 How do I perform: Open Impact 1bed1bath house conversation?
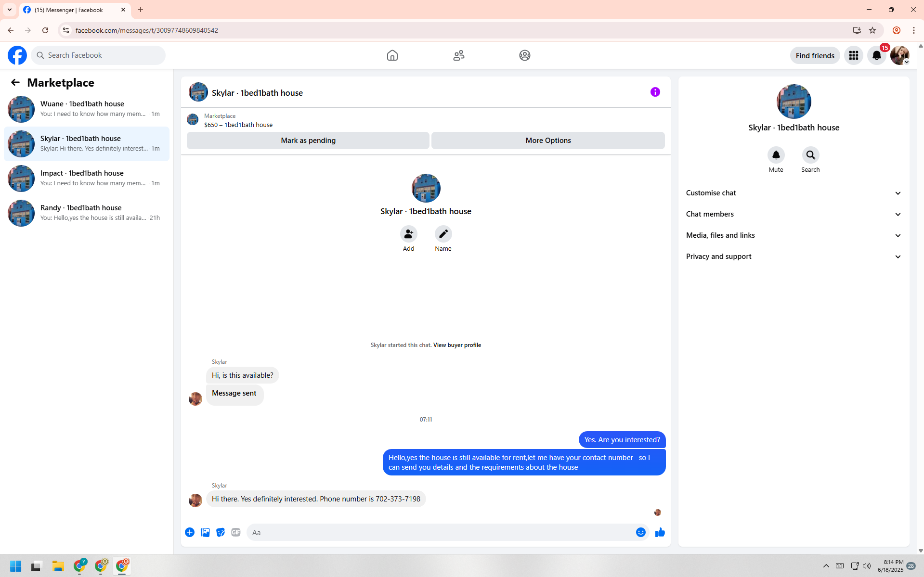coord(87,179)
